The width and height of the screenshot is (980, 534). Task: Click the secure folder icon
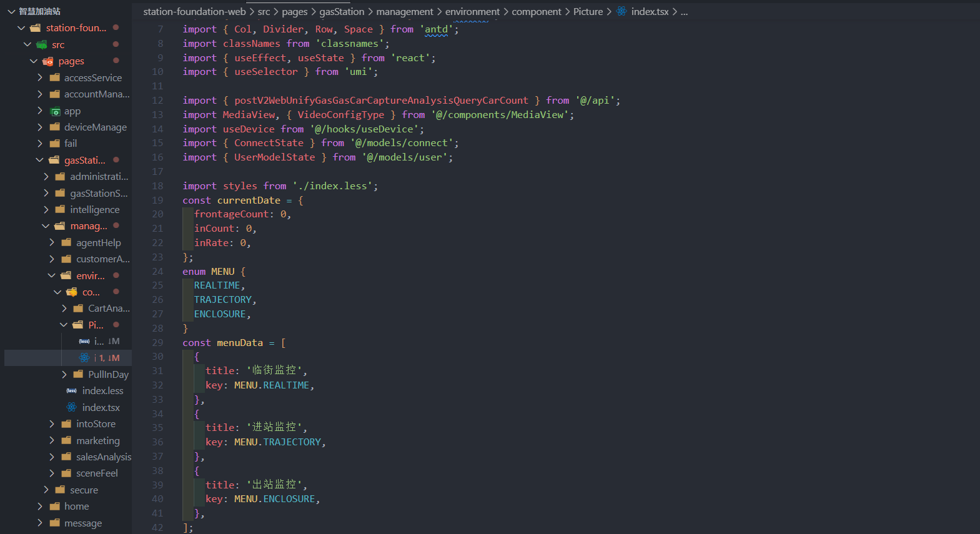61,490
